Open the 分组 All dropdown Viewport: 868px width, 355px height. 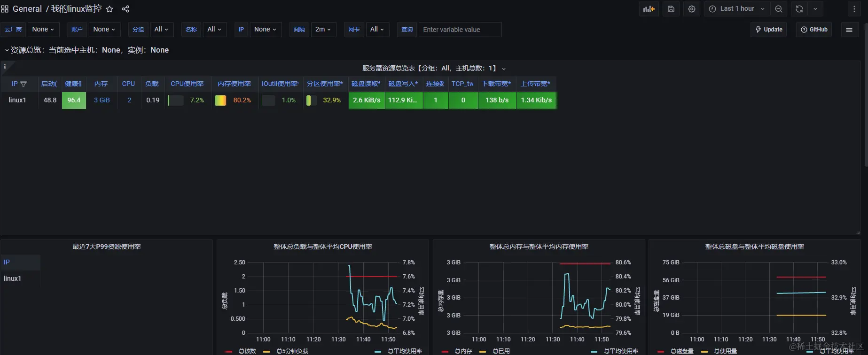click(x=162, y=29)
